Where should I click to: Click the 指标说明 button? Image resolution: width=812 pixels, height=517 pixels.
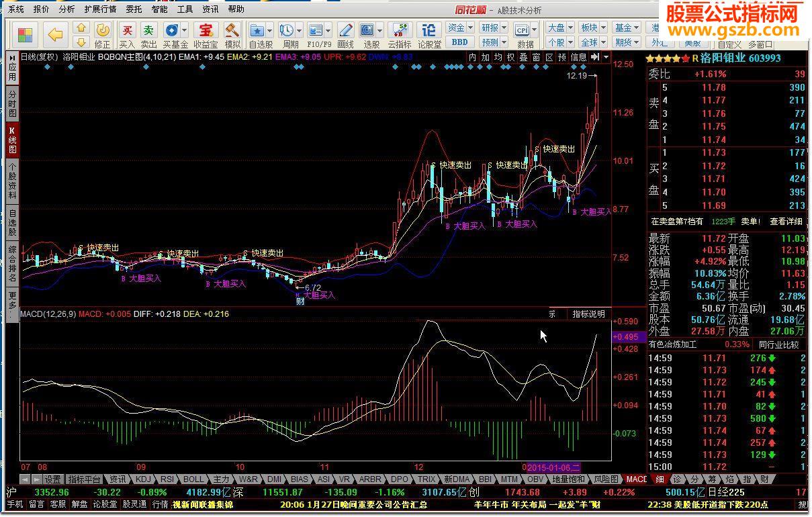click(x=588, y=314)
